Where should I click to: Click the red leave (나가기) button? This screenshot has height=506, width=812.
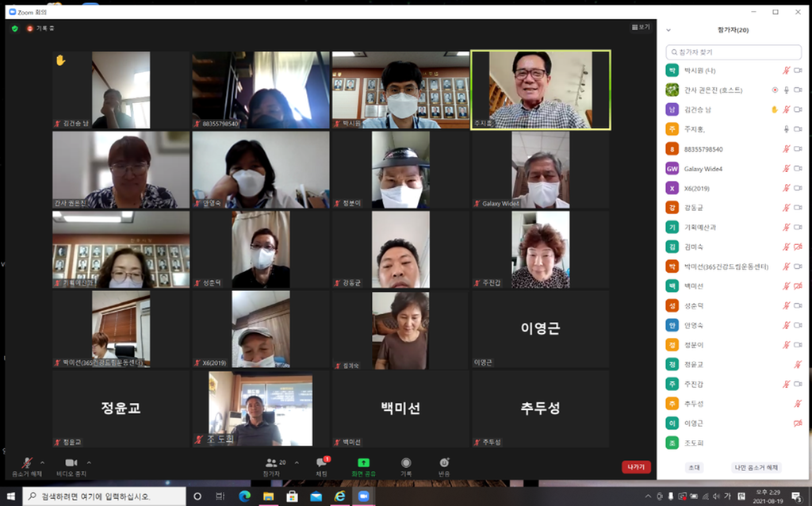click(636, 467)
